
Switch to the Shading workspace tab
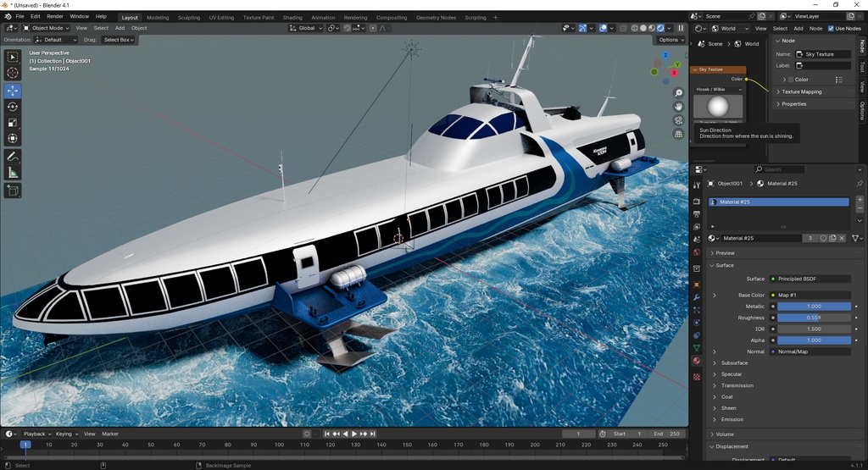click(292, 18)
